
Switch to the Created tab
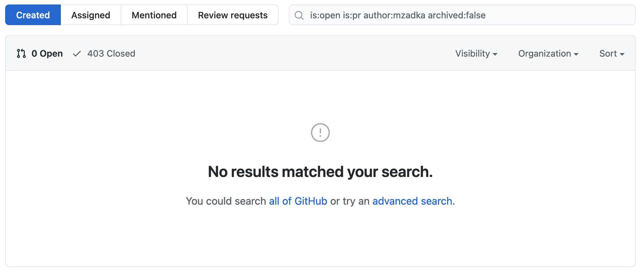33,15
